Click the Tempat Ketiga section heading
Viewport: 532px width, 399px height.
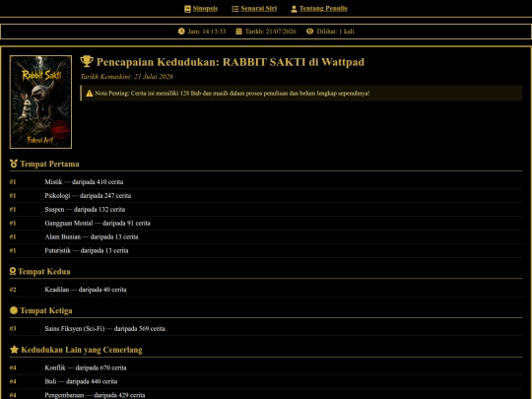[x=46, y=310]
